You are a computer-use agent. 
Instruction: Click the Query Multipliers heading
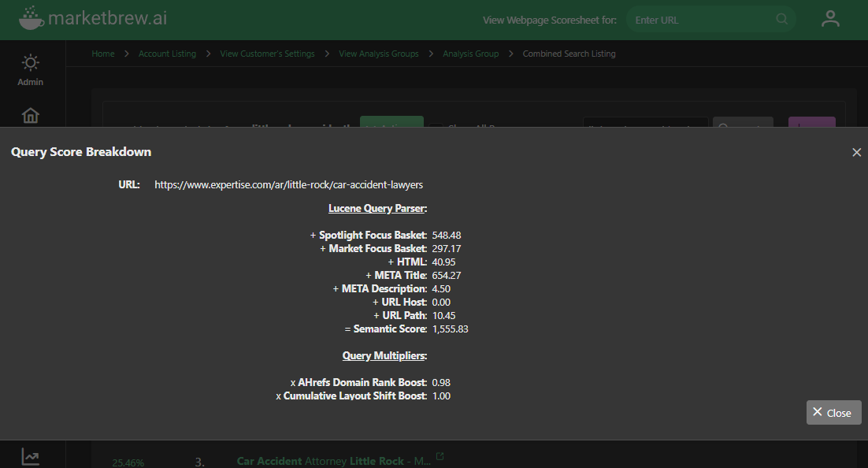point(384,355)
